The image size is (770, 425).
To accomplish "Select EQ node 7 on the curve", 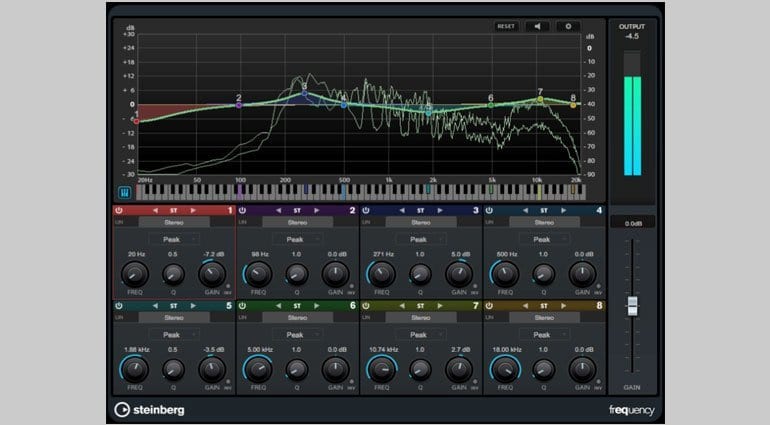I will [x=540, y=99].
